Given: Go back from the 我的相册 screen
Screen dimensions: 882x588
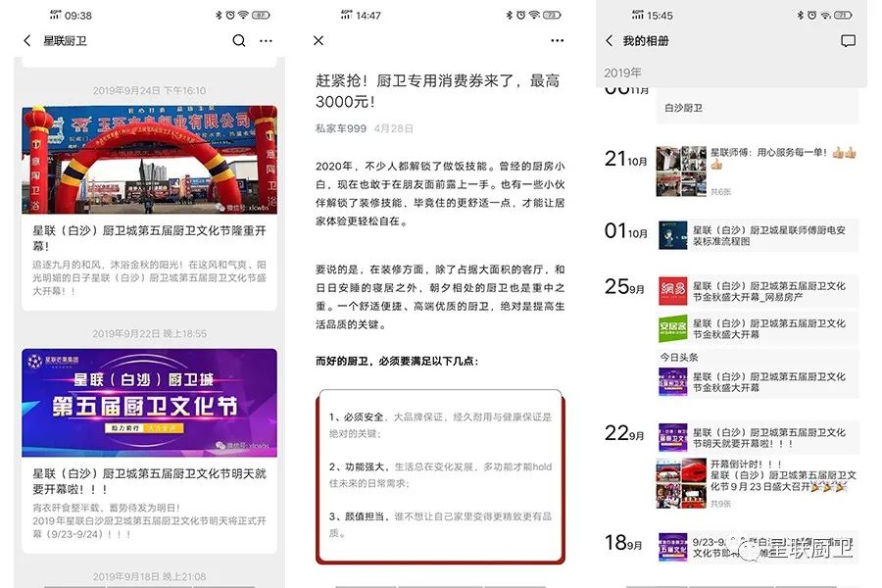Looking at the screenshot, I should click(x=610, y=40).
